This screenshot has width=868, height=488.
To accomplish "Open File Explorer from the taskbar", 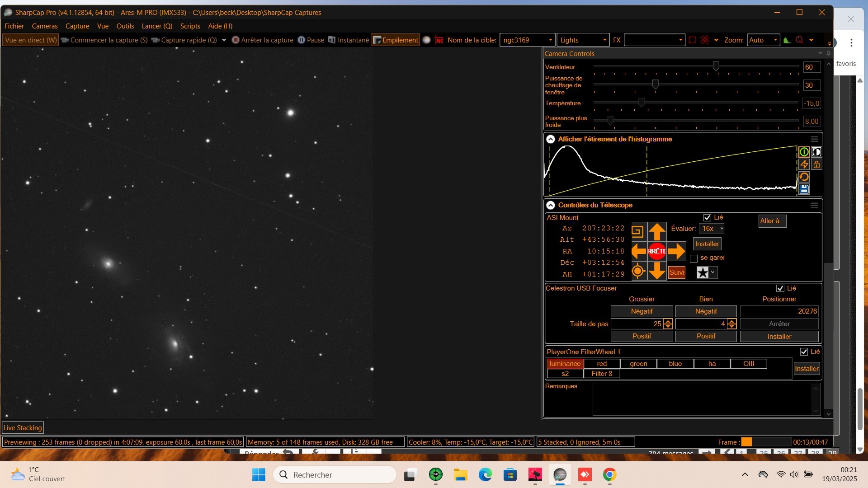I will coord(460,475).
